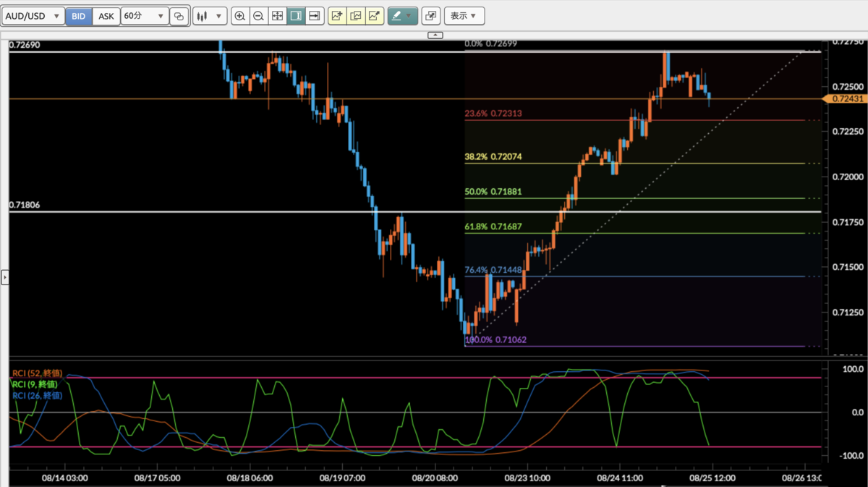Select the 23.6% 0.72313 Fibonacci label
The height and width of the screenshot is (487, 868).
[493, 114]
